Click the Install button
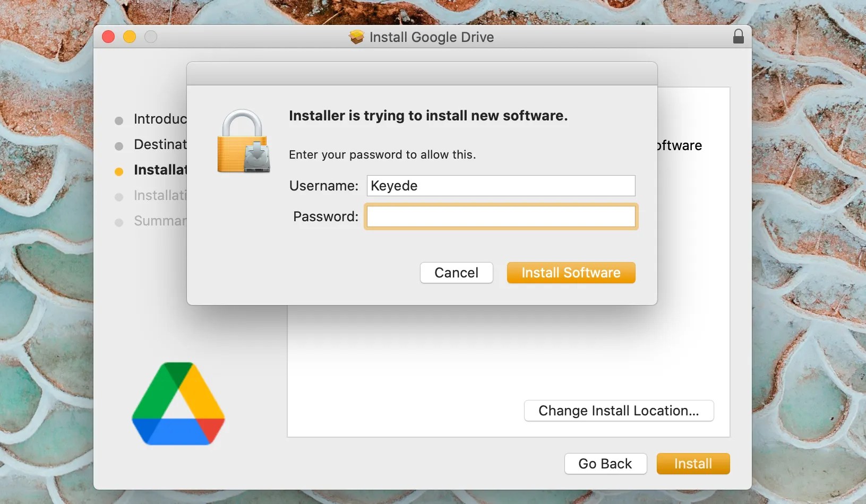Screen dimensions: 866x504 pyautogui.click(x=693, y=463)
